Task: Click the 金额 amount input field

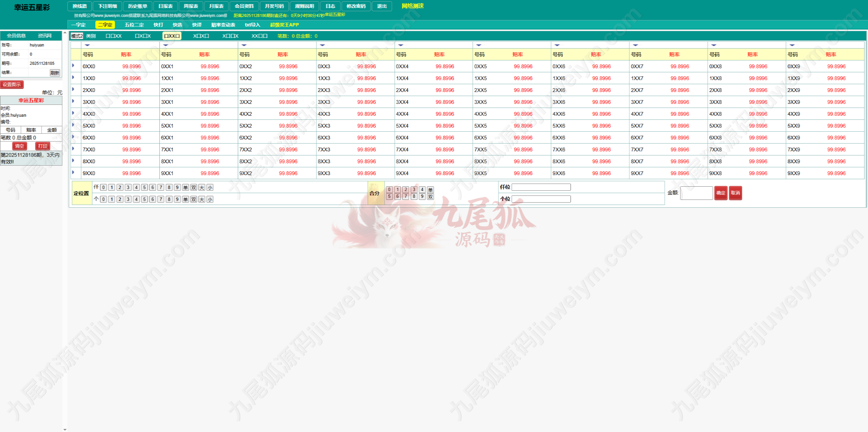Action: click(696, 193)
